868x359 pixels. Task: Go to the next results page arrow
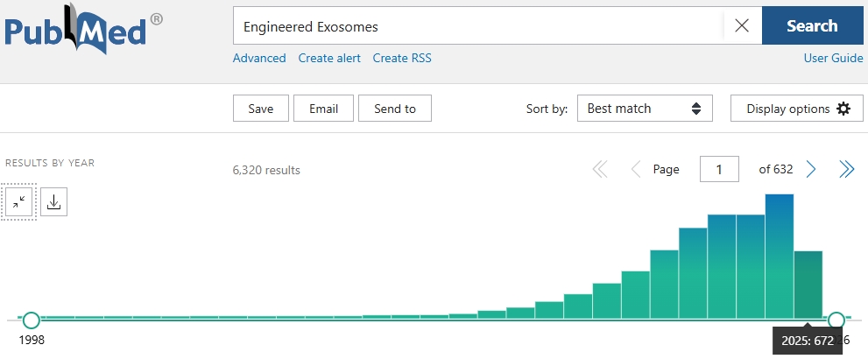[x=811, y=170]
